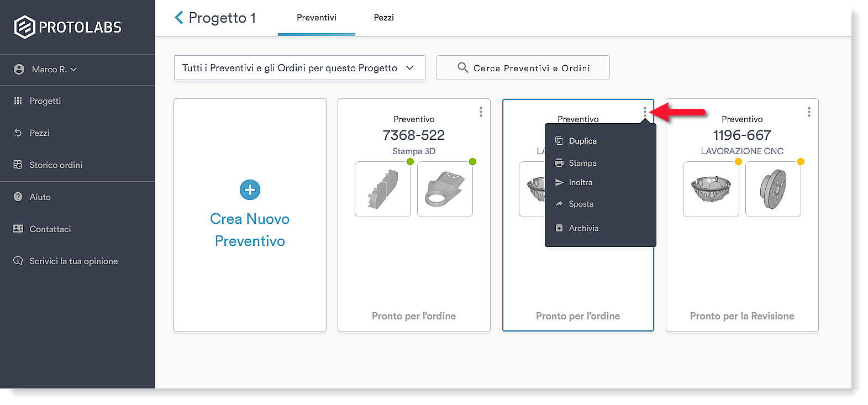This screenshot has height=405, width=868.
Task: Select the grille part thumbnail in quote 7368-522
Action: (x=383, y=189)
